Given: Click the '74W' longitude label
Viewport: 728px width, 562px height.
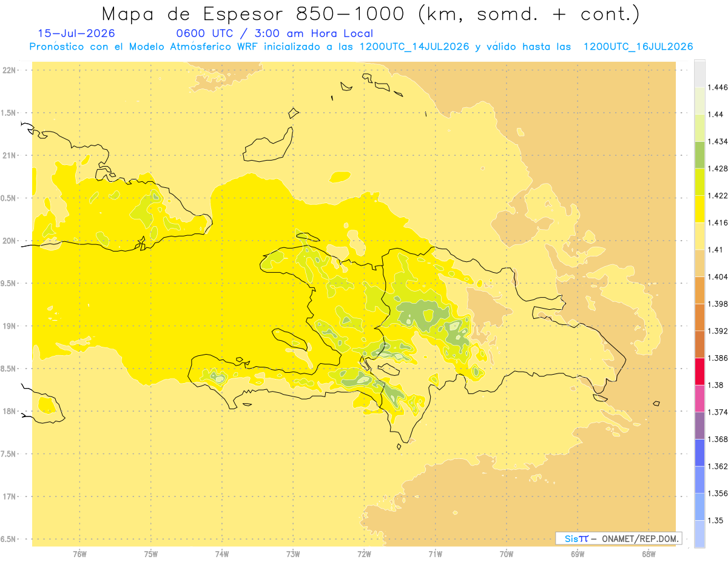Looking at the screenshot, I should pyautogui.click(x=222, y=554).
